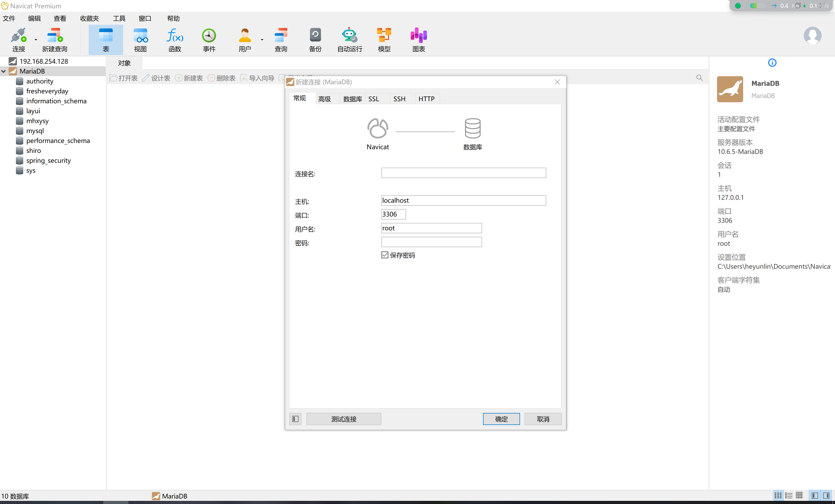Click the 用户名 username field
This screenshot has height=504, width=835.
tap(431, 228)
